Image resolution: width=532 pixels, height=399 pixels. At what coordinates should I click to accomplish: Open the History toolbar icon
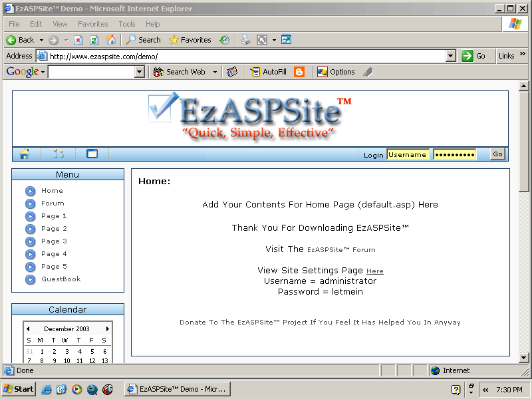224,40
